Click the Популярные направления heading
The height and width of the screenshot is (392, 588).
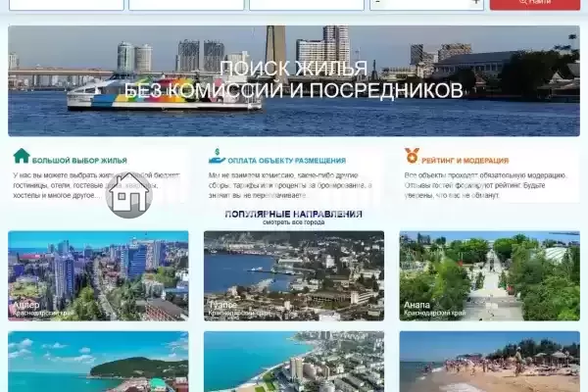click(294, 215)
